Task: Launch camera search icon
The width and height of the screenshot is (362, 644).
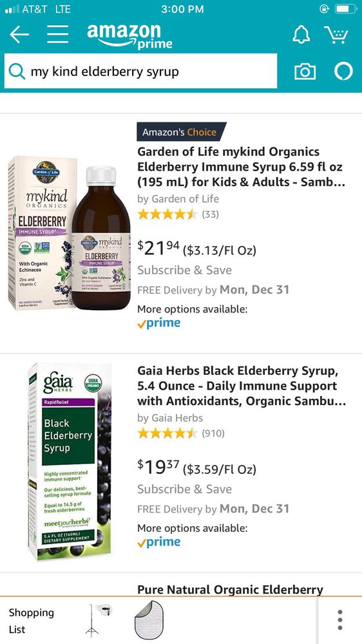Action: coord(305,71)
